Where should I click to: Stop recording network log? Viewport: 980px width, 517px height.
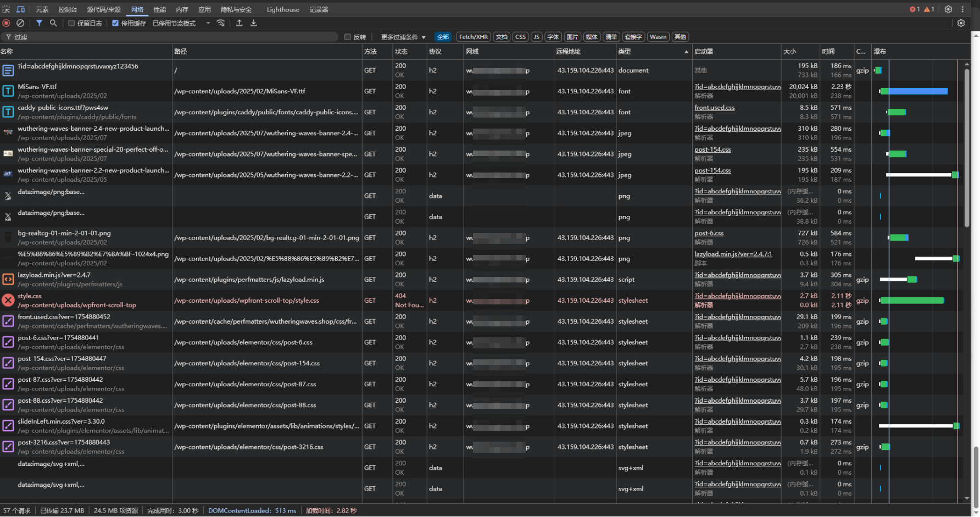click(x=7, y=23)
